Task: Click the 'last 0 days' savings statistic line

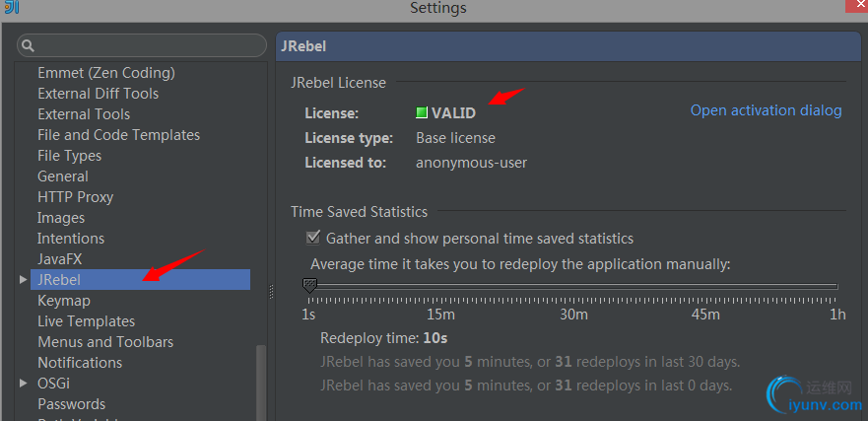Action: [526, 385]
